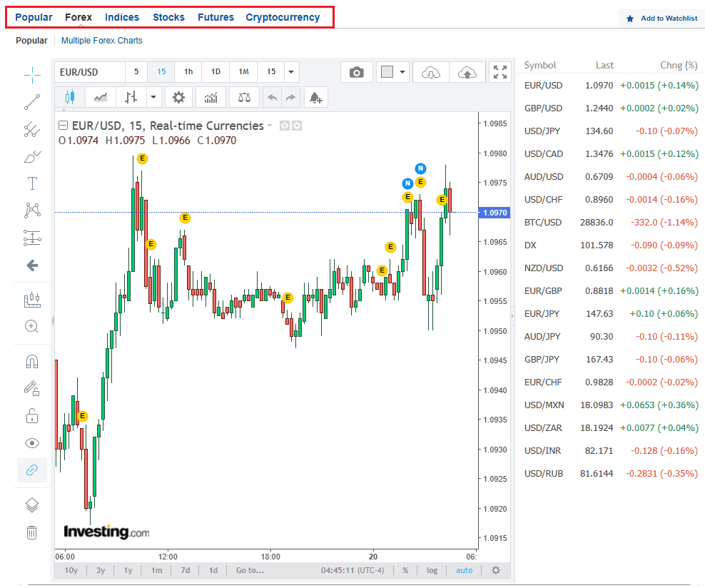The width and height of the screenshot is (705, 588).
Task: Select the trend line drawing tool
Action: pyautogui.click(x=32, y=102)
